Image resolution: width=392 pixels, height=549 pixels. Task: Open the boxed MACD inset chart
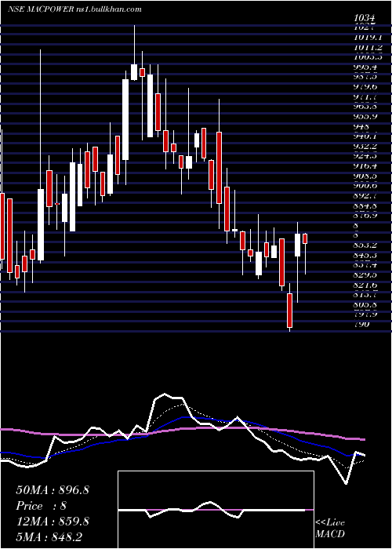(x=216, y=510)
